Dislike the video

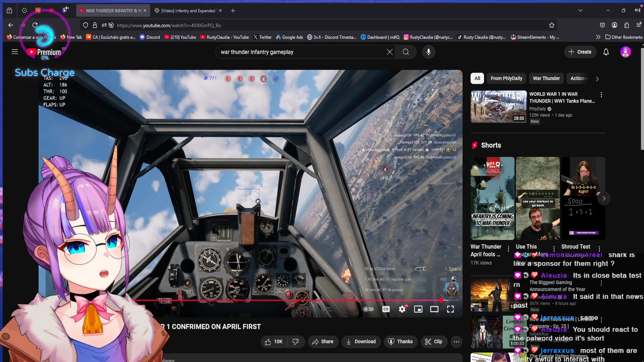tap(296, 342)
